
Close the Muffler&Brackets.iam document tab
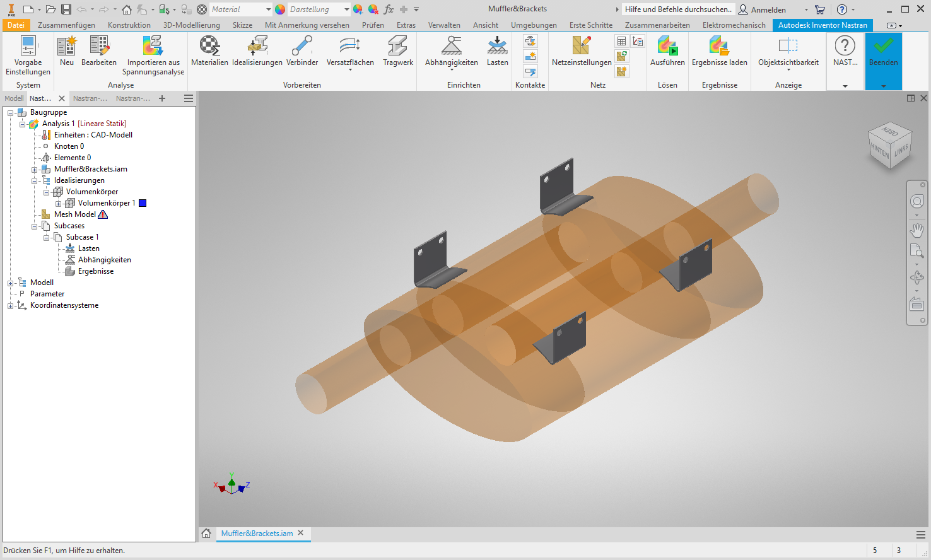(x=301, y=533)
